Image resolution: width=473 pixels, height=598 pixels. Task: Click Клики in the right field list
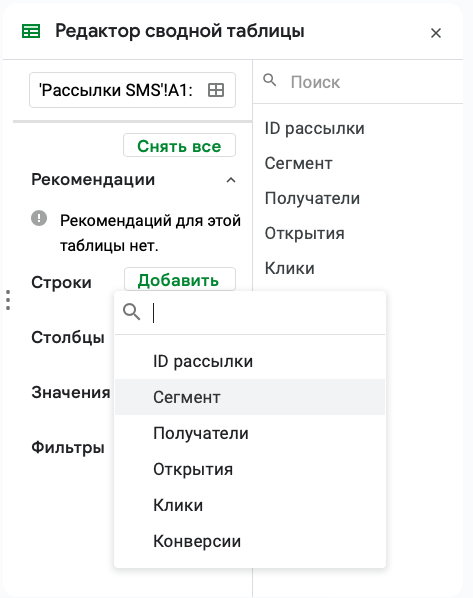click(x=290, y=268)
